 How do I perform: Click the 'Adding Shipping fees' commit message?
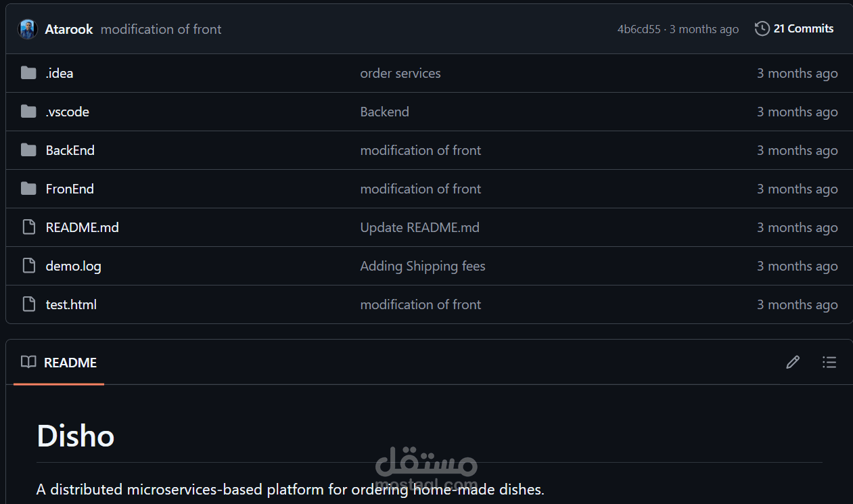[x=423, y=266]
